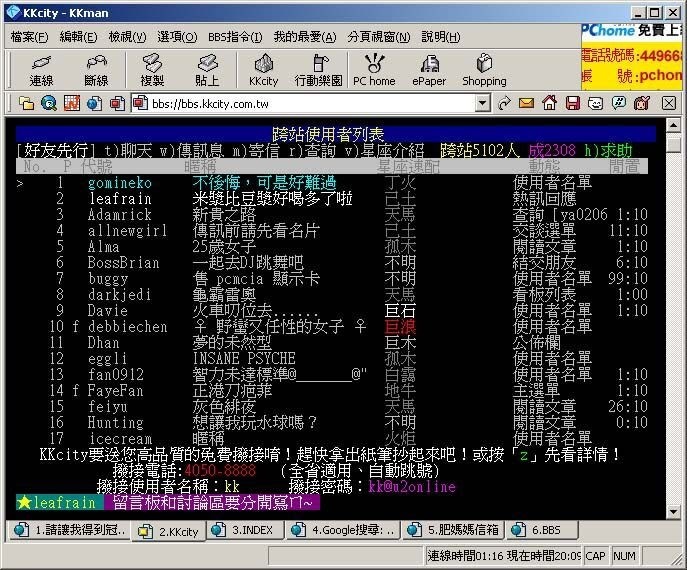
Task: Click the 複製 copy toolbar icon
Action: [152, 70]
